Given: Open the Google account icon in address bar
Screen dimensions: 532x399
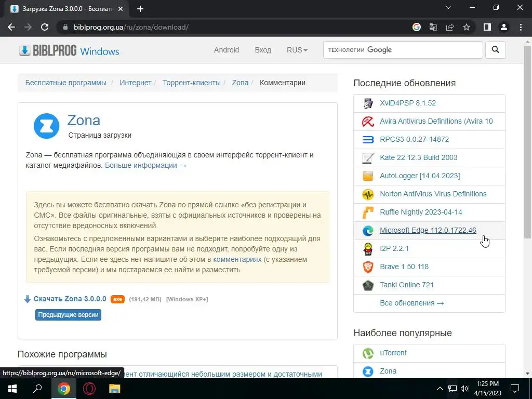Looking at the screenshot, I should pos(417,27).
